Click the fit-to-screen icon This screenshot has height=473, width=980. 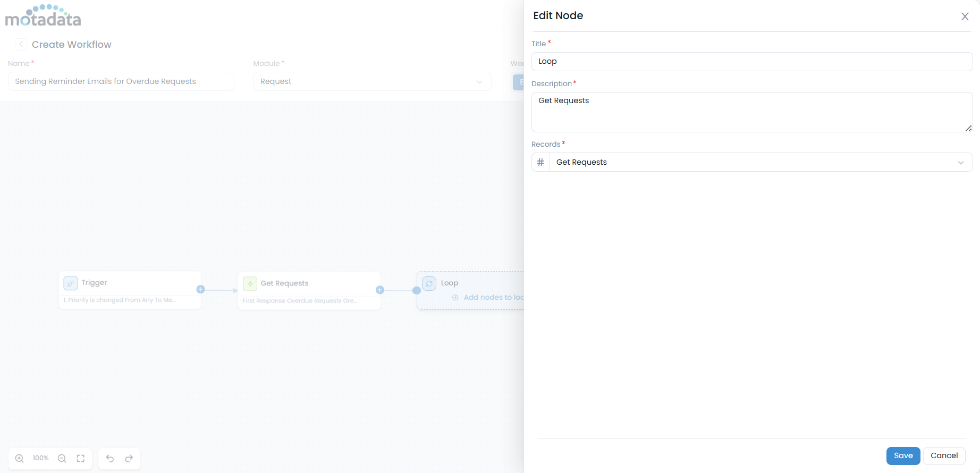coord(81,458)
